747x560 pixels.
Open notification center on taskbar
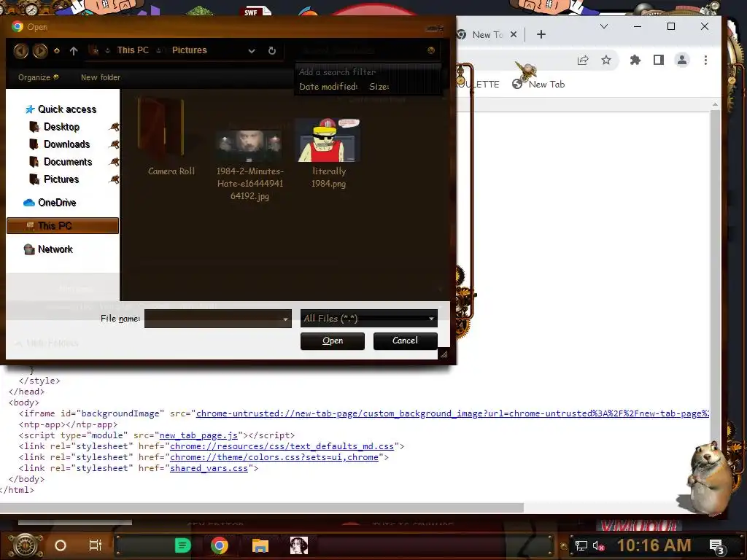pyautogui.click(x=717, y=547)
